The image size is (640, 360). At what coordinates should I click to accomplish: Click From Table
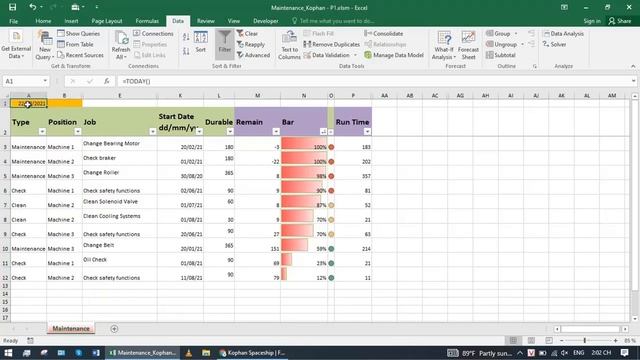coord(76,44)
